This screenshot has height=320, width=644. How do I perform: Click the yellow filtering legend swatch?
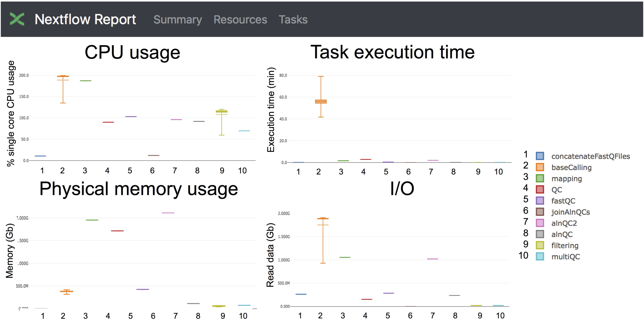pos(540,245)
